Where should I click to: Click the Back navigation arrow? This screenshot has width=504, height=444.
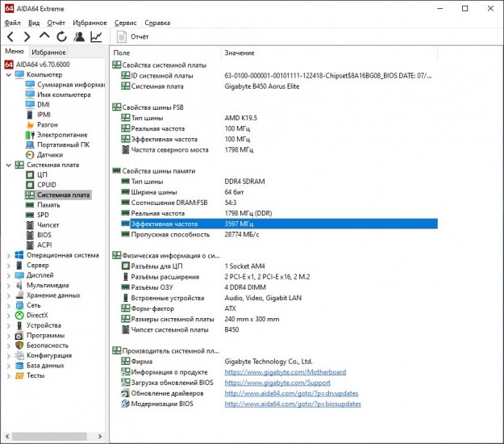coord(10,36)
